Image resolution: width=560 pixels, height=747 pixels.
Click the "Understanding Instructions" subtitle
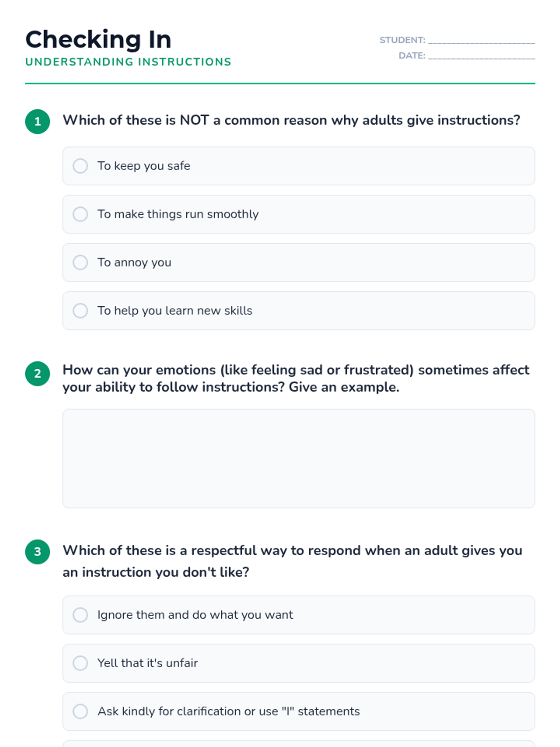pyautogui.click(x=128, y=62)
